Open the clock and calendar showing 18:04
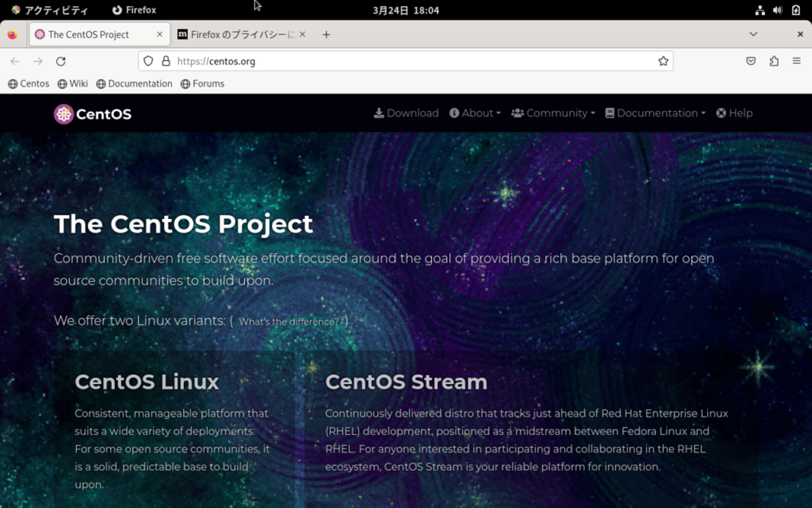 (406, 10)
